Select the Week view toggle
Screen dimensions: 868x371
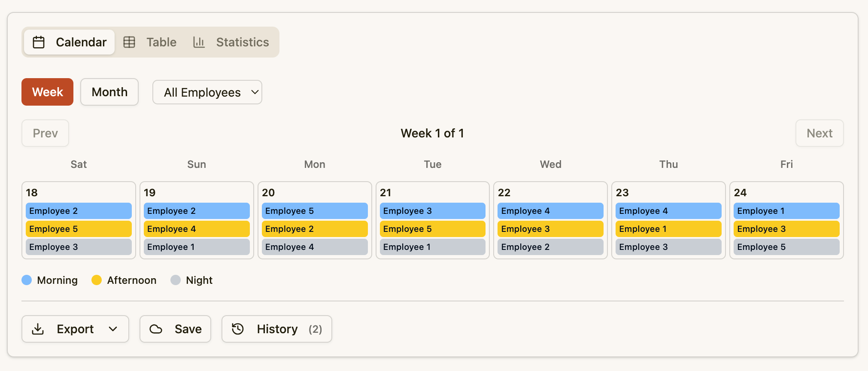(x=47, y=91)
